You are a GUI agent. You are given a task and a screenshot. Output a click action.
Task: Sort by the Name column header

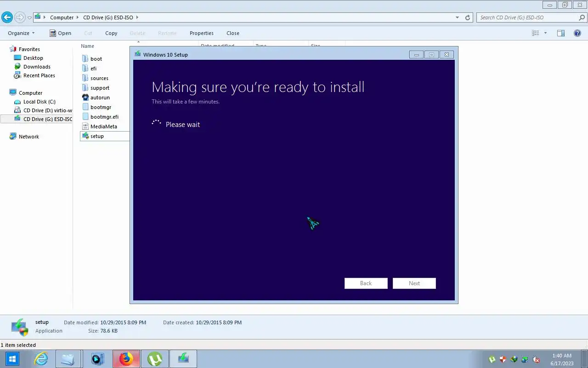coord(87,46)
